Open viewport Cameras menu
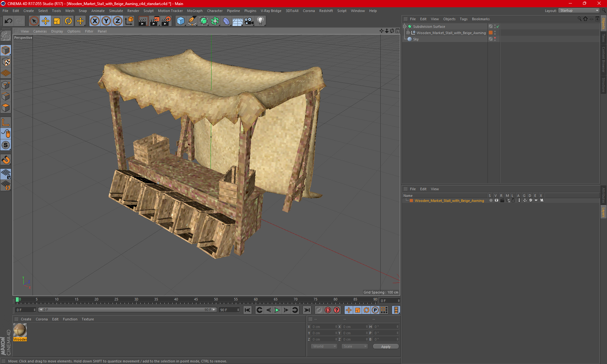Screen dimensions: 607x364 click(x=40, y=31)
